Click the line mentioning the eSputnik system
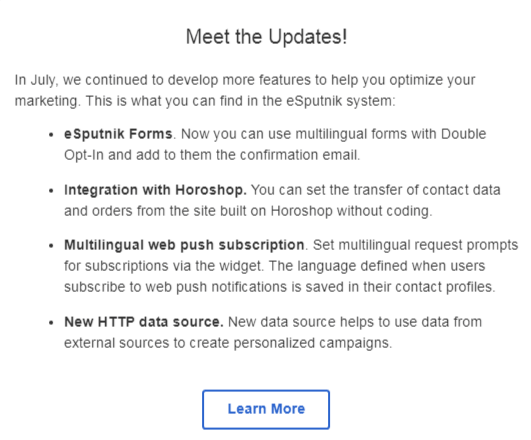531x440 pixels. coord(205,101)
